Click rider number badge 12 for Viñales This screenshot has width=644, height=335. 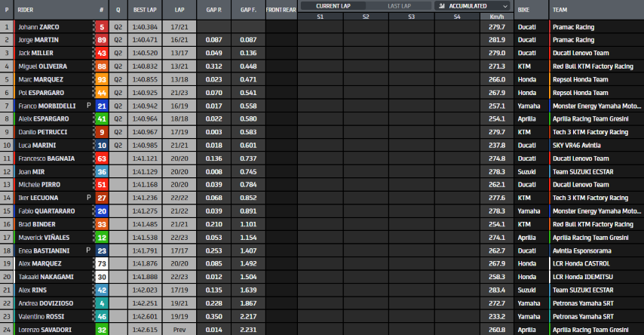pyautogui.click(x=102, y=238)
